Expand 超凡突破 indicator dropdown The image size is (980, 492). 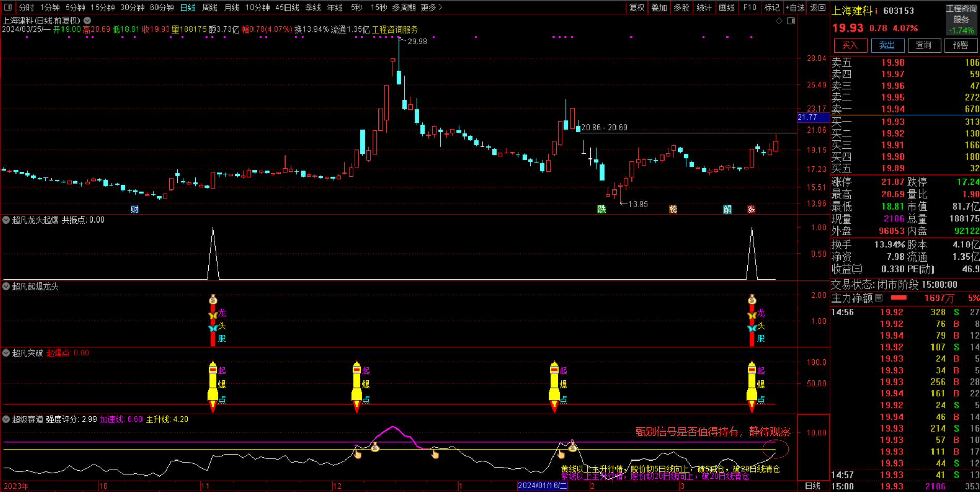pyautogui.click(x=6, y=353)
